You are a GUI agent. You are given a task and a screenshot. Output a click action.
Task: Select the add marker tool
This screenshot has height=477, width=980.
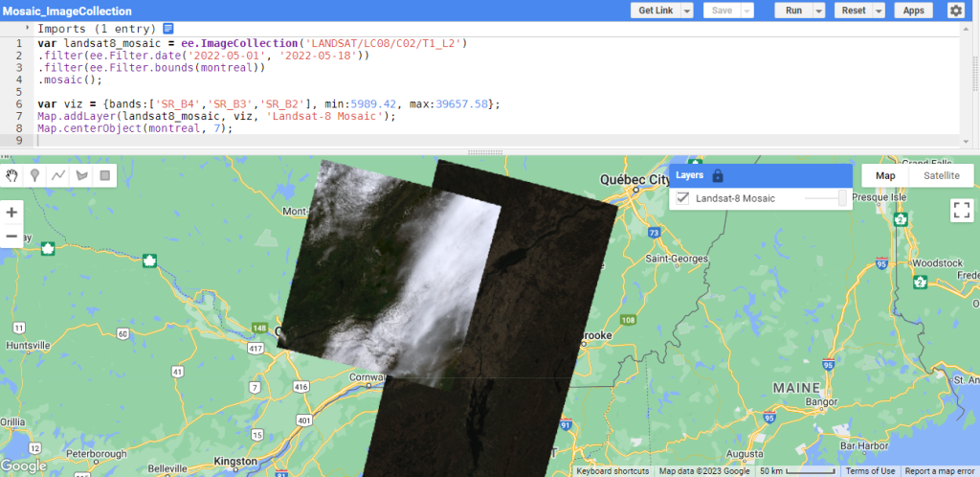[x=35, y=175]
